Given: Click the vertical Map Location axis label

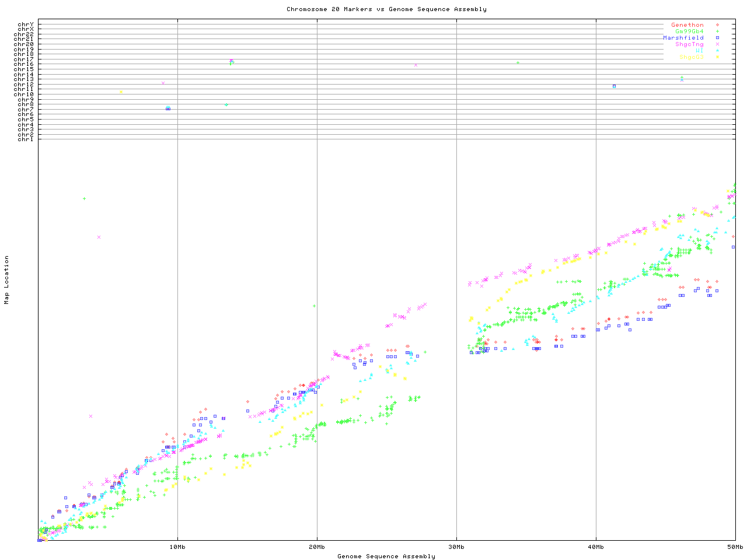Looking at the screenshot, I should (7, 280).
